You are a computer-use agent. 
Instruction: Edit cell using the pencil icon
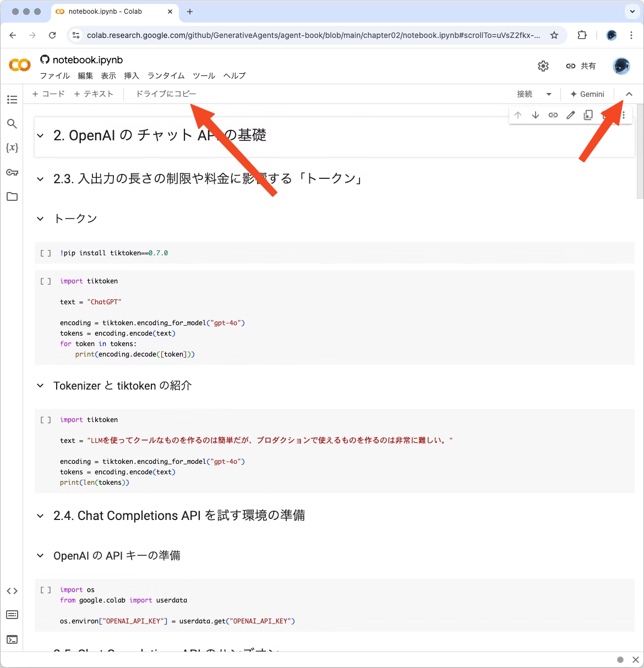(571, 115)
